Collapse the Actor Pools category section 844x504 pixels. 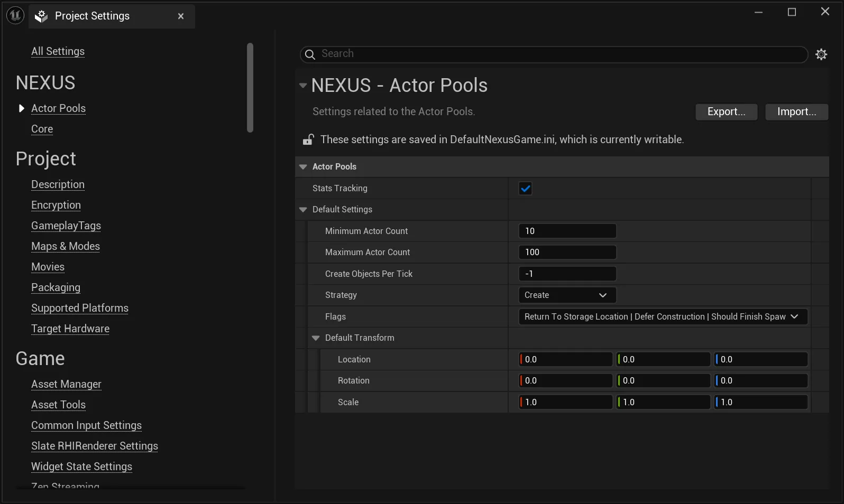pyautogui.click(x=303, y=167)
